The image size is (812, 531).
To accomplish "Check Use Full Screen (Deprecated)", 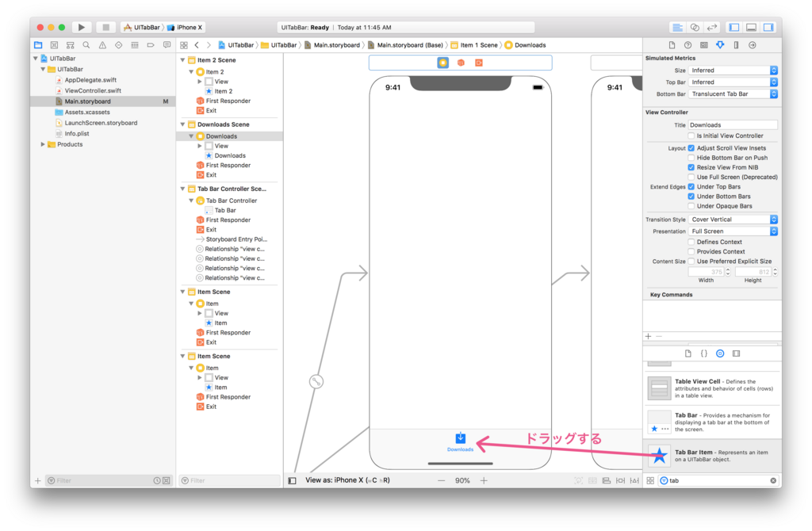I will click(691, 177).
